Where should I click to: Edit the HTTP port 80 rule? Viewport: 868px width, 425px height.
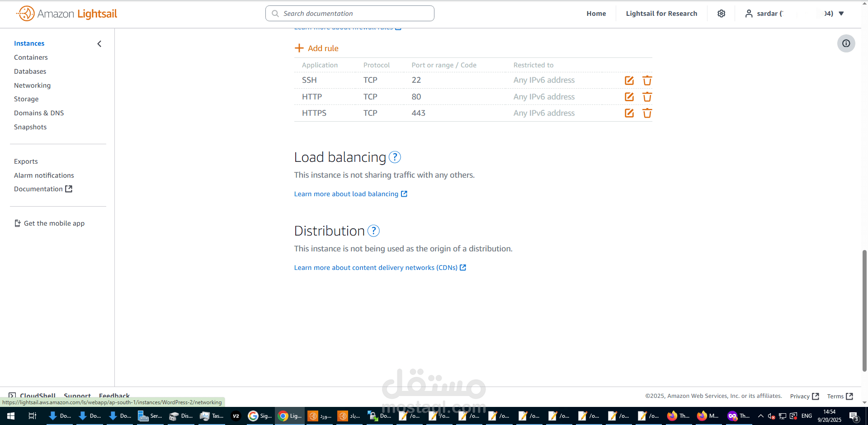(629, 97)
